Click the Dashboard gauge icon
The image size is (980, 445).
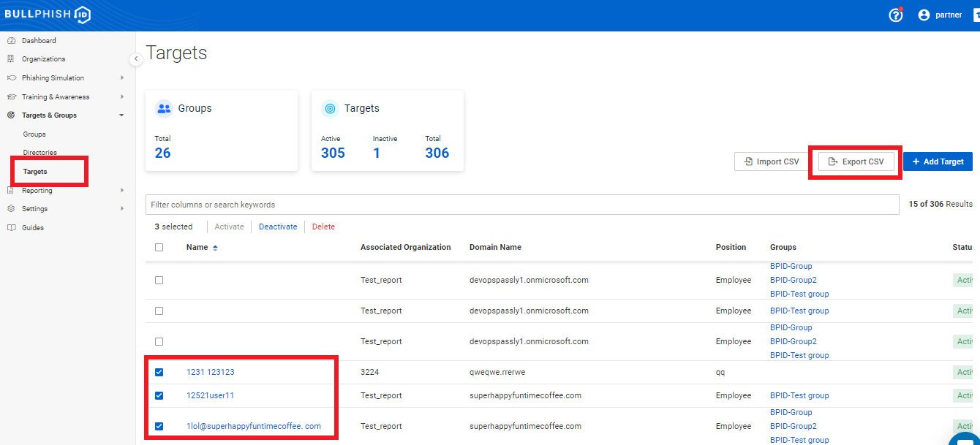(x=11, y=41)
